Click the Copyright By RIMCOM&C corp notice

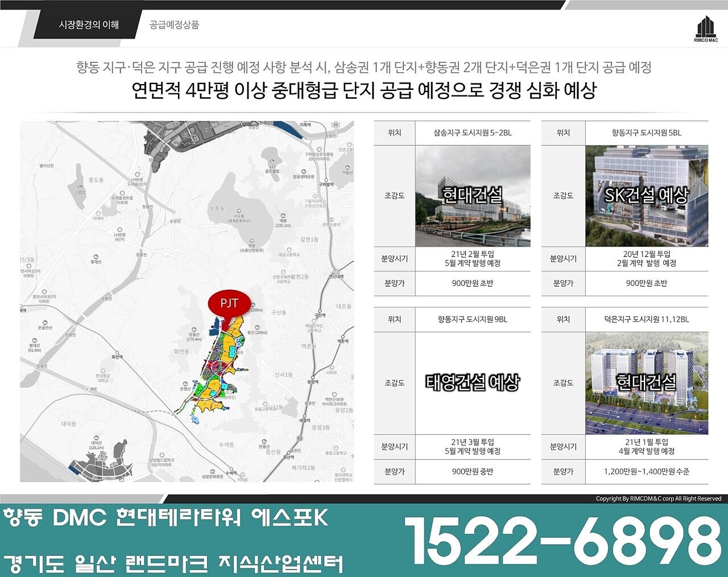[658, 499]
